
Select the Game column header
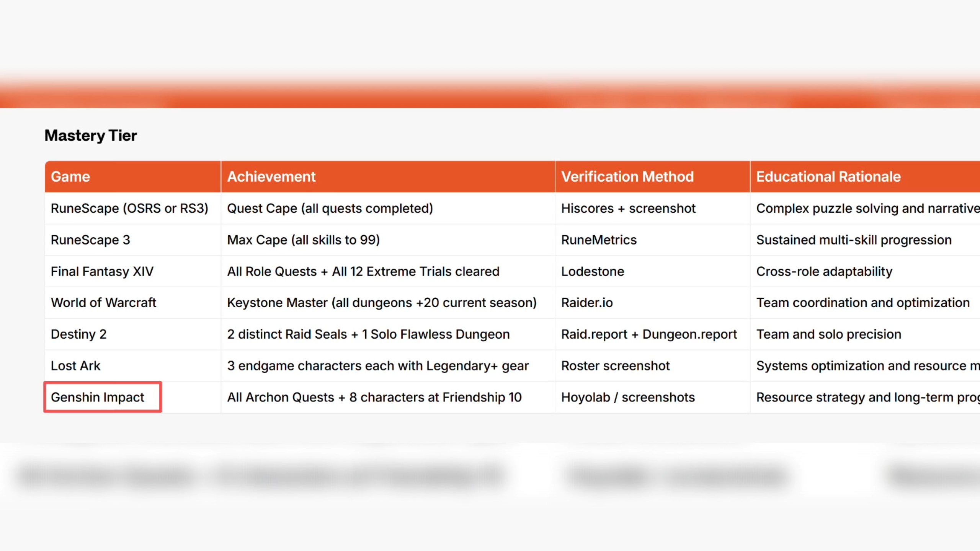133,176
